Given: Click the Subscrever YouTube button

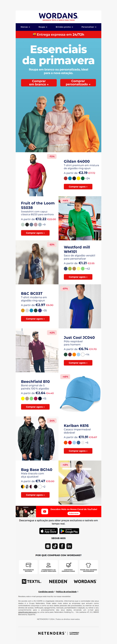Looking at the screenshot, I should pos(74,513).
